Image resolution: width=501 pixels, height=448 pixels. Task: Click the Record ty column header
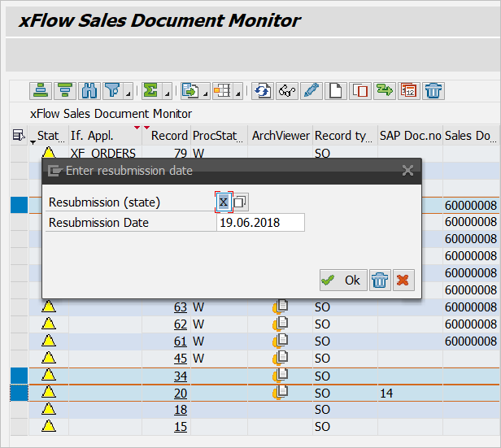point(343,136)
